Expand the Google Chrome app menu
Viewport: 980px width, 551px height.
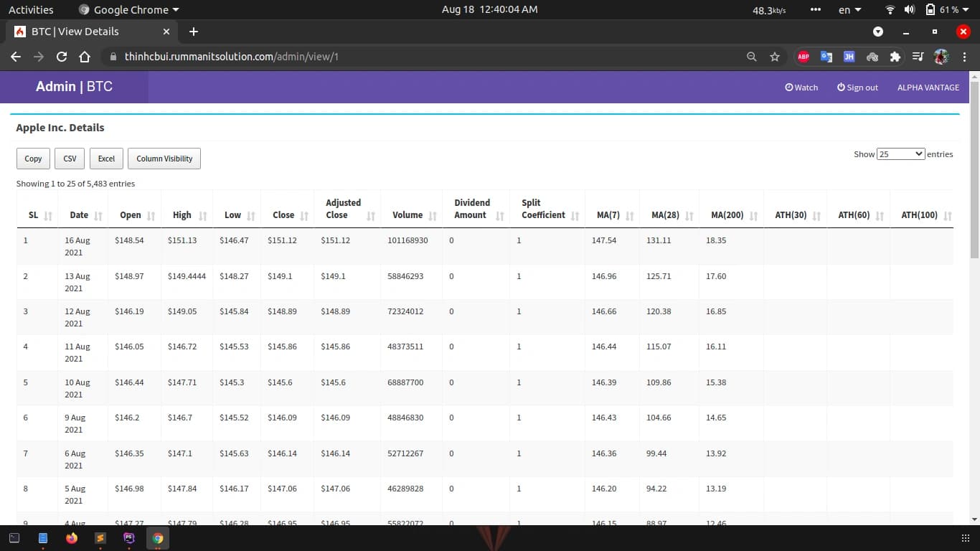(x=129, y=10)
